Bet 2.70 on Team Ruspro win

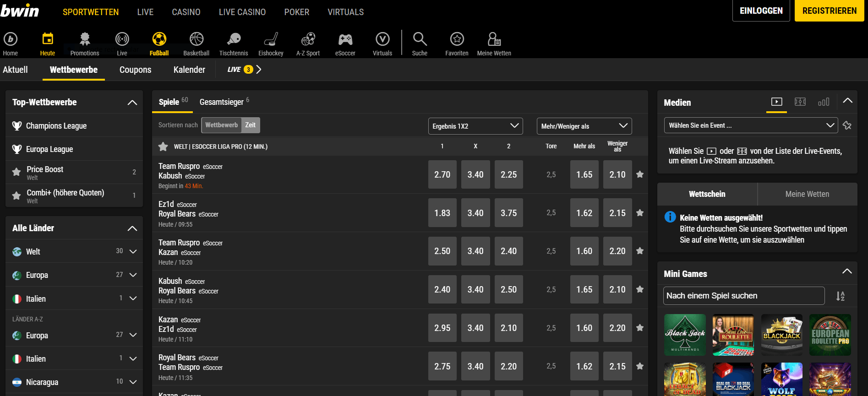(x=442, y=174)
